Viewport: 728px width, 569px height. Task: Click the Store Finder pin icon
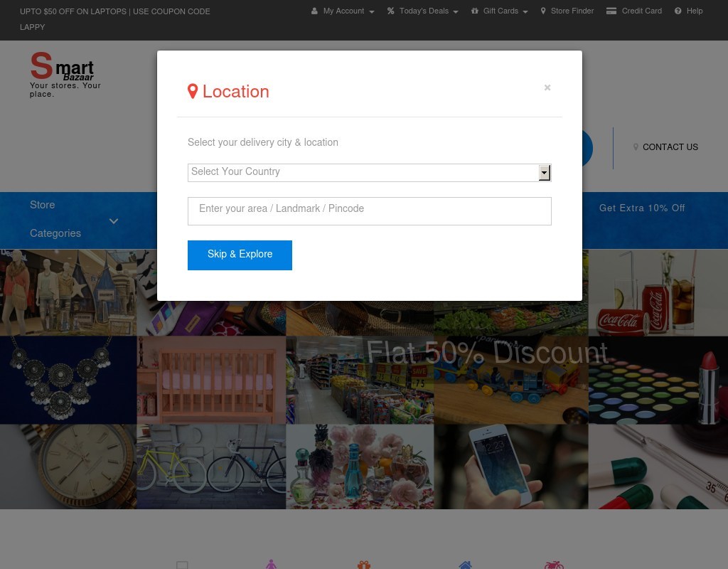[x=543, y=11]
